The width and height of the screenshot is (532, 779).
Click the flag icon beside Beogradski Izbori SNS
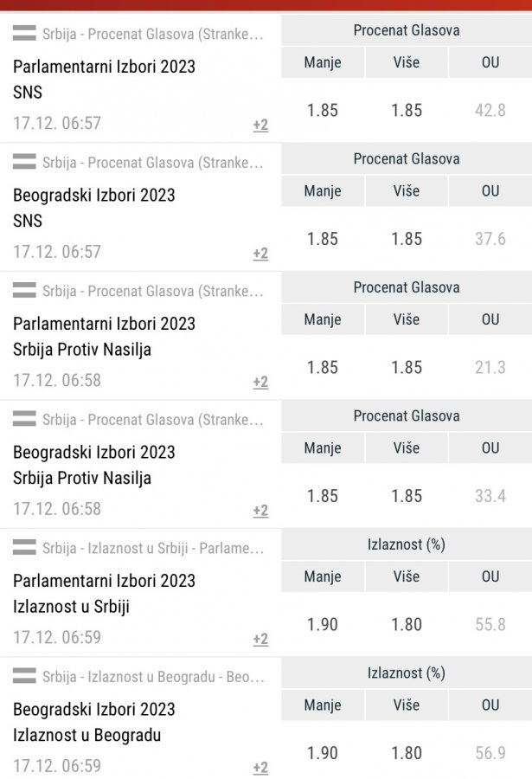click(x=25, y=163)
